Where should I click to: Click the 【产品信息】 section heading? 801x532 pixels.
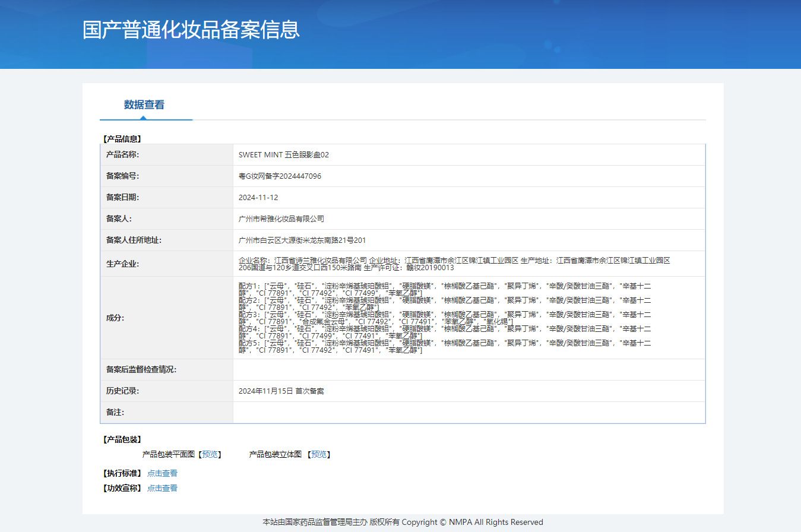click(122, 139)
